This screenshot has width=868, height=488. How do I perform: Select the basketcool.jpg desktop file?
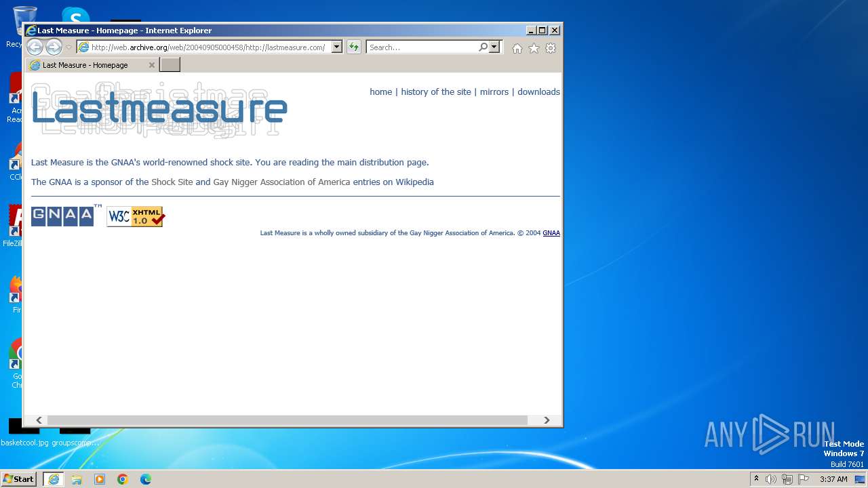coord(24,432)
